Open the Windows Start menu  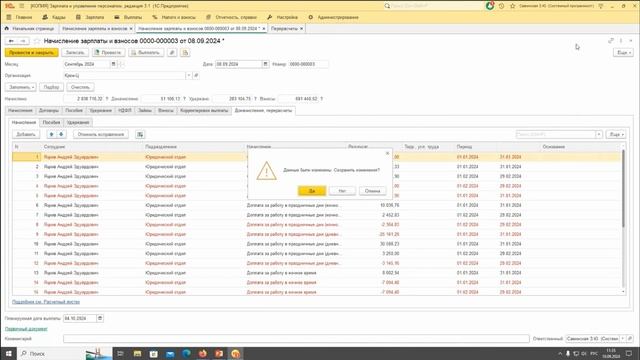(8, 353)
